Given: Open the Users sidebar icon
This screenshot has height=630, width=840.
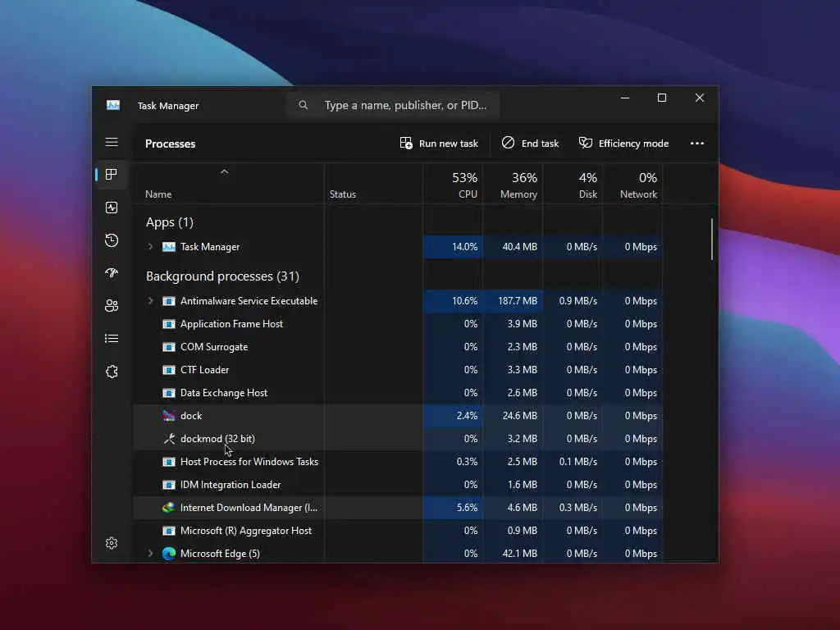Looking at the screenshot, I should (112, 306).
